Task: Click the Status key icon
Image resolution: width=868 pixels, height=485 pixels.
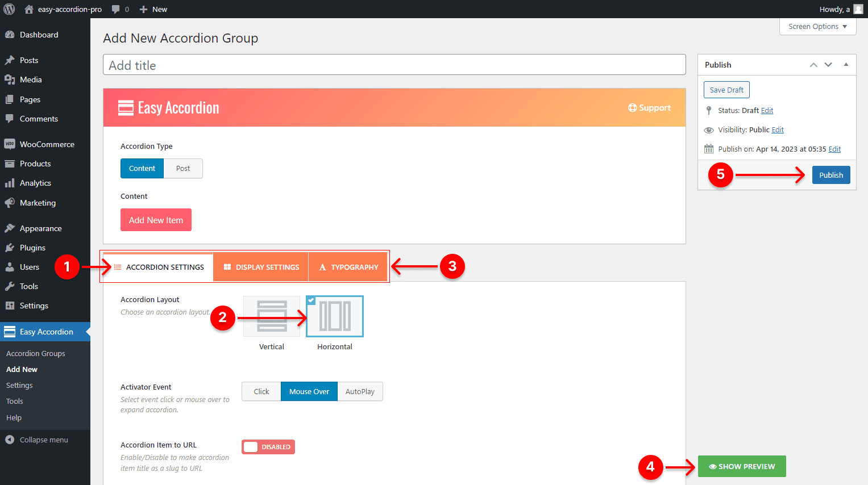Action: tap(708, 110)
